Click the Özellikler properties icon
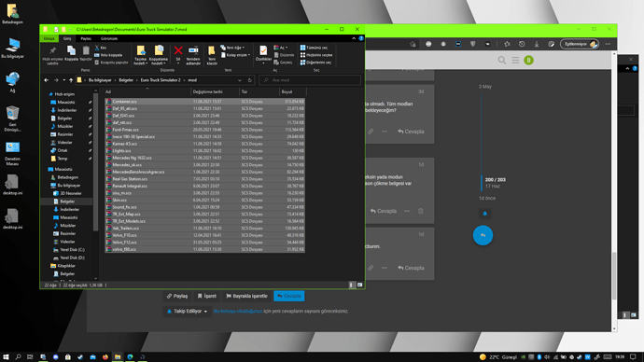Screen dimensions: 644x362 point(263,51)
